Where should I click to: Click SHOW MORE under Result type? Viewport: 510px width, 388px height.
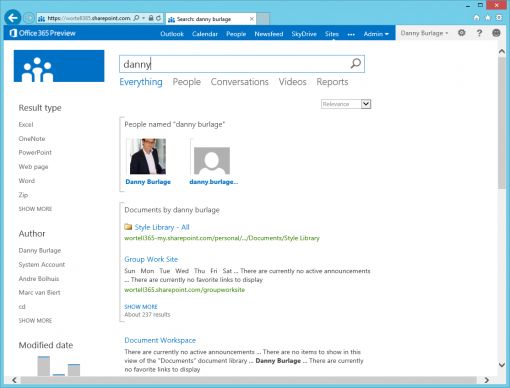click(35, 209)
